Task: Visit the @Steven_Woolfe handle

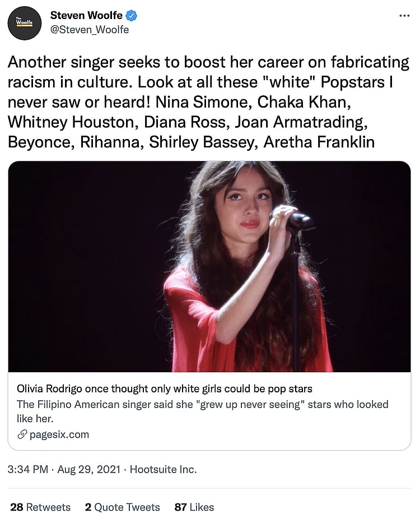Action: [90, 30]
